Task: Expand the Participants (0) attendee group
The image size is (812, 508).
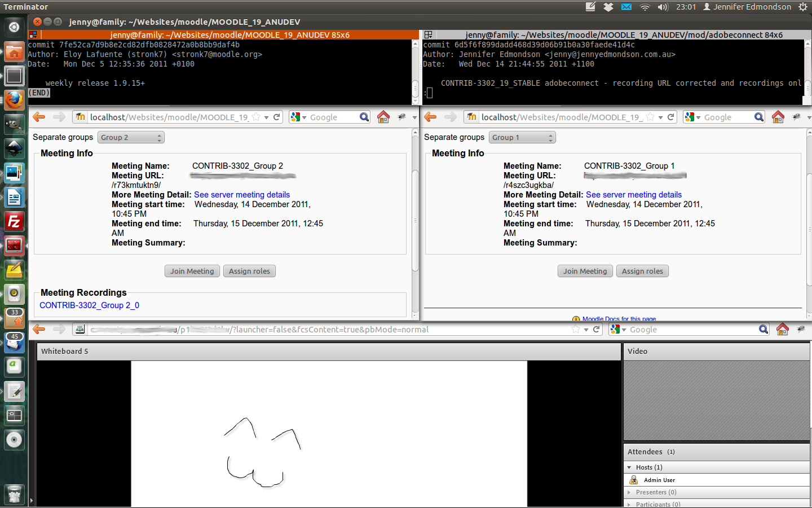Action: click(629, 504)
